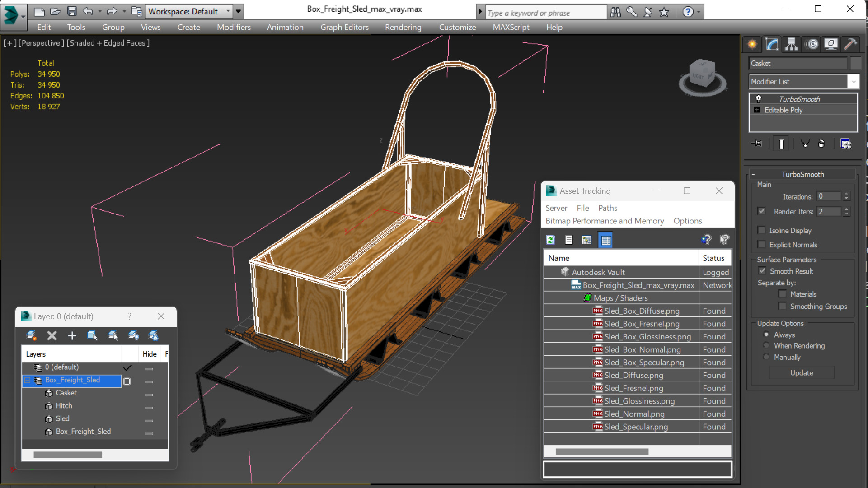Click the ViewCube in the viewport
The width and height of the screenshot is (868, 488).
(702, 77)
